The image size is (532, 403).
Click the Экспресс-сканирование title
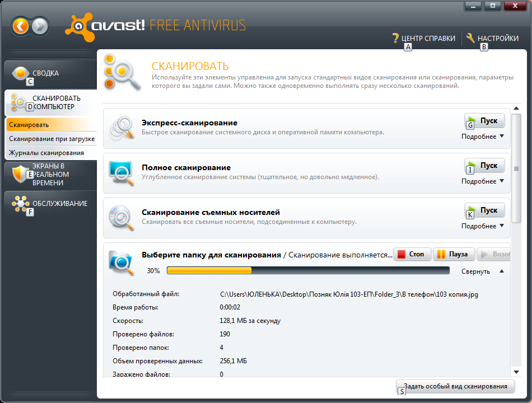point(189,123)
